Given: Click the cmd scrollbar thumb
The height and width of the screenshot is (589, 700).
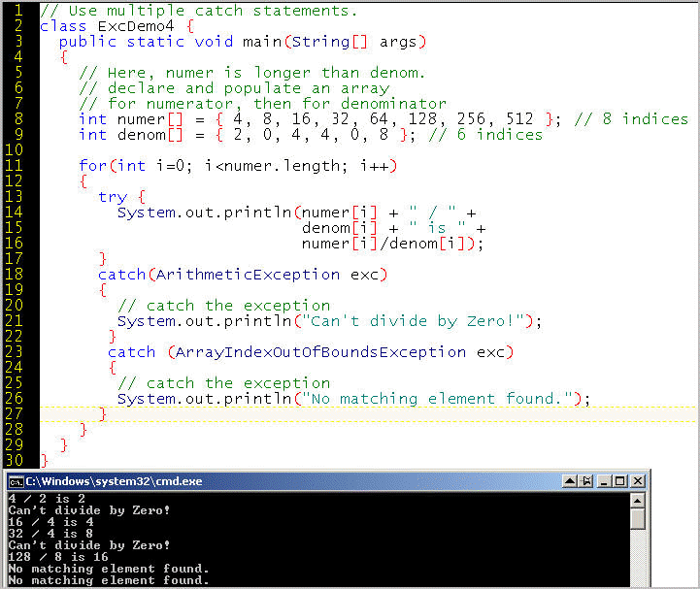Looking at the screenshot, I should [x=638, y=518].
